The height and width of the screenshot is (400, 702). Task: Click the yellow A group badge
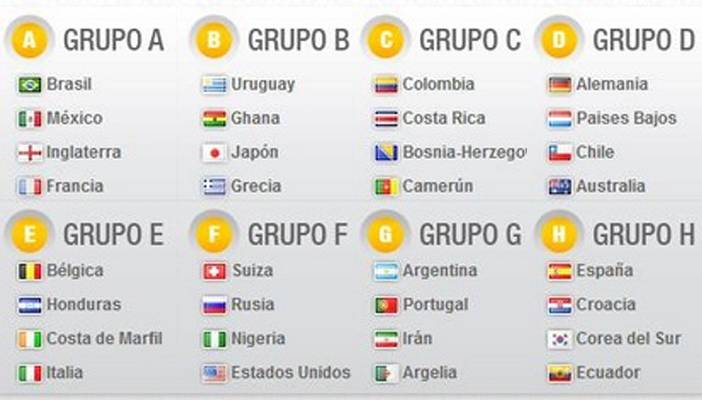coord(33,41)
